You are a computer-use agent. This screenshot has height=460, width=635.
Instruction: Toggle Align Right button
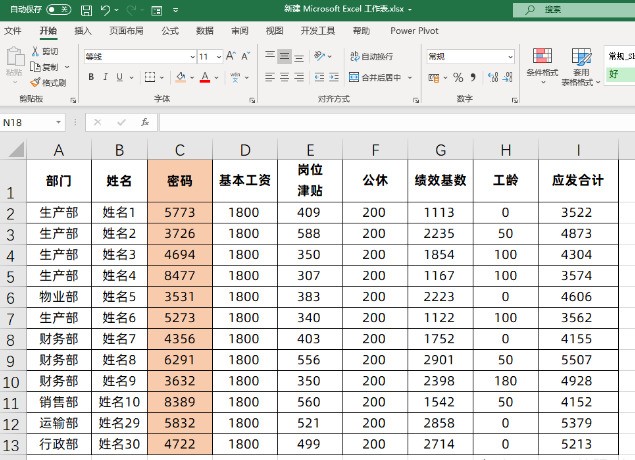[299, 77]
